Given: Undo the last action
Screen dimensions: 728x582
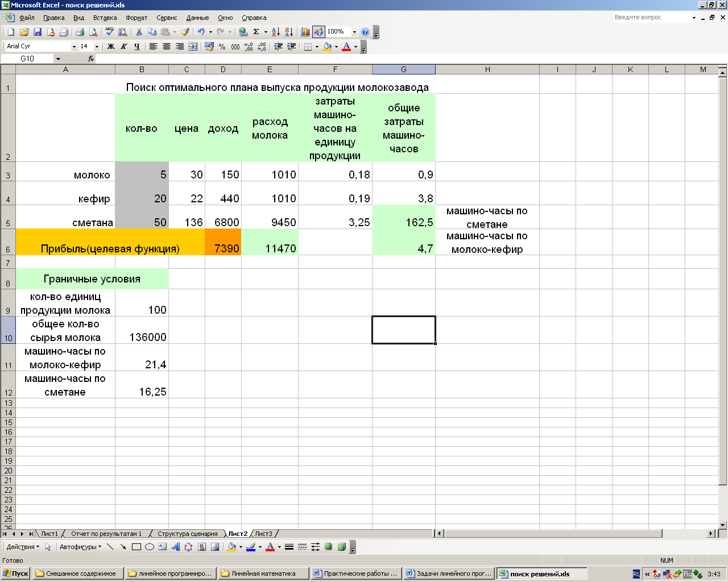Looking at the screenshot, I should click(201, 32).
